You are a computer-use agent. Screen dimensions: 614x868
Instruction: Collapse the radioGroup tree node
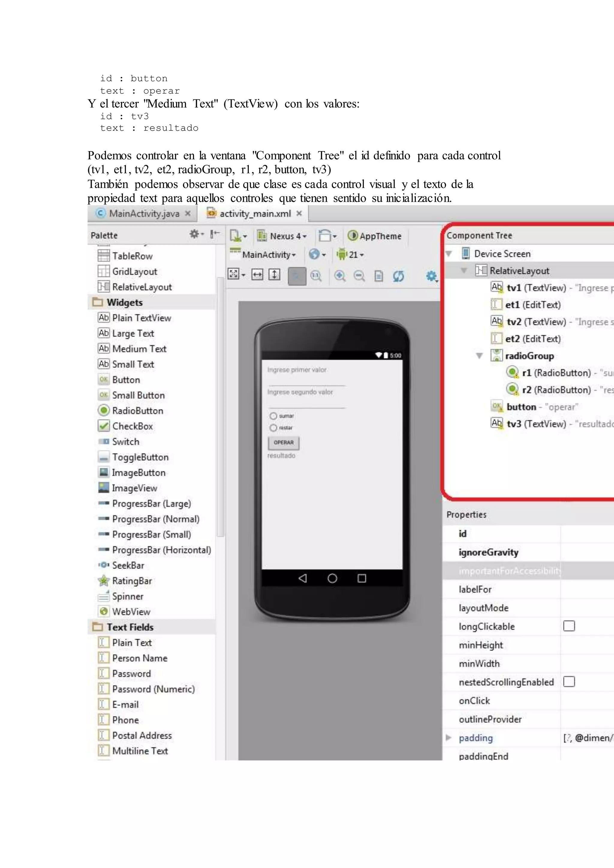(x=479, y=356)
